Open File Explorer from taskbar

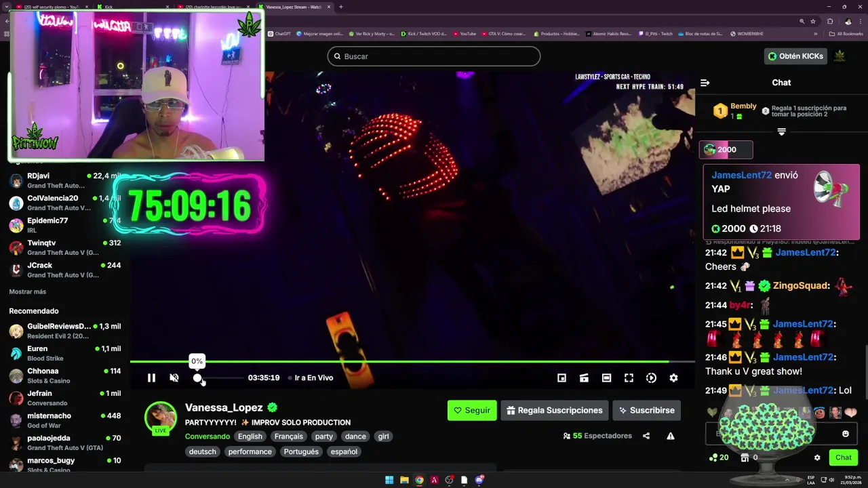[x=404, y=480]
